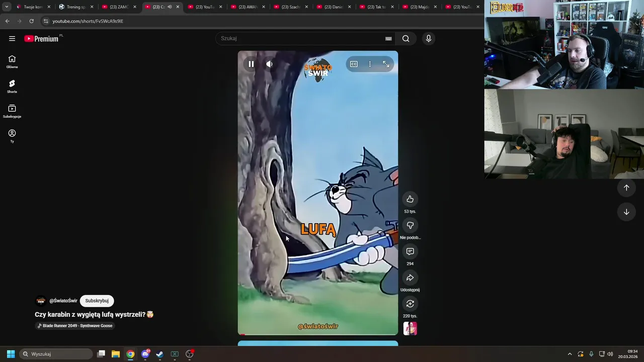Open the ŚwiatoŚwir channel avatar
This screenshot has width=644, height=362.
(41, 301)
